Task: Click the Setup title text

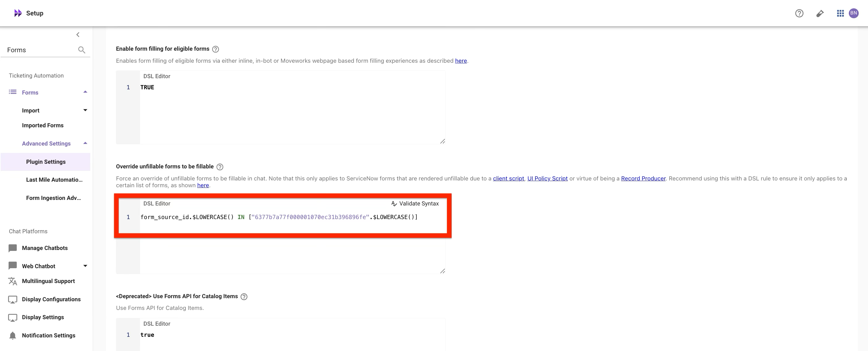Action: (35, 13)
